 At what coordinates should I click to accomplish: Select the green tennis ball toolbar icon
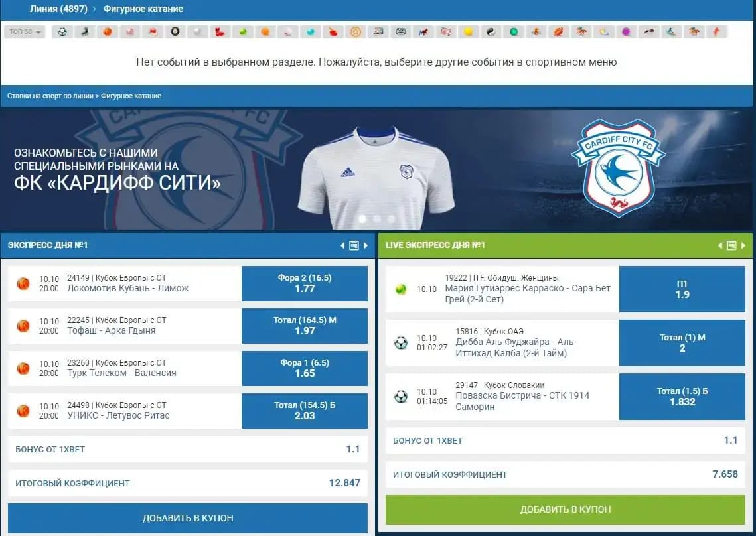coord(242,32)
